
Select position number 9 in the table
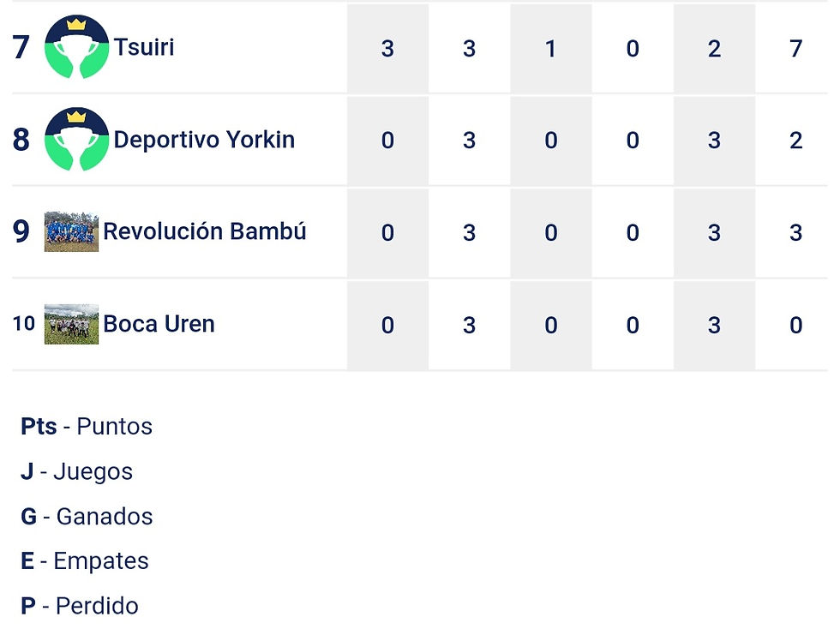click(21, 231)
